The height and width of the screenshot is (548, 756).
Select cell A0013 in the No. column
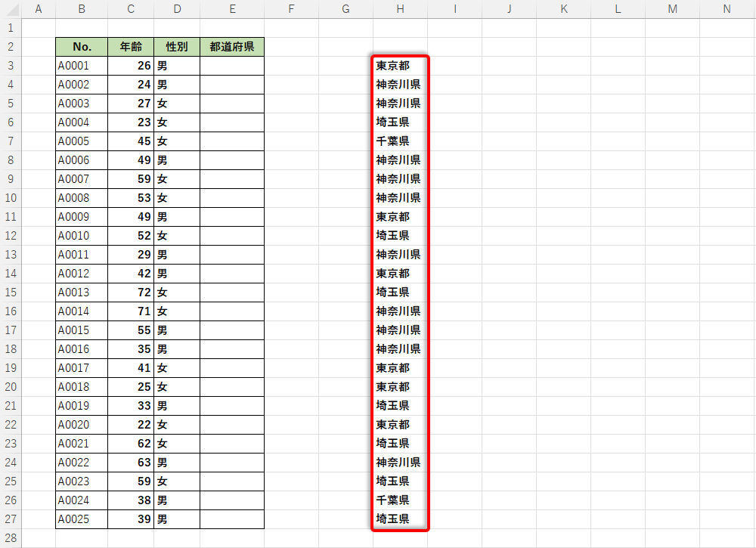(x=82, y=293)
